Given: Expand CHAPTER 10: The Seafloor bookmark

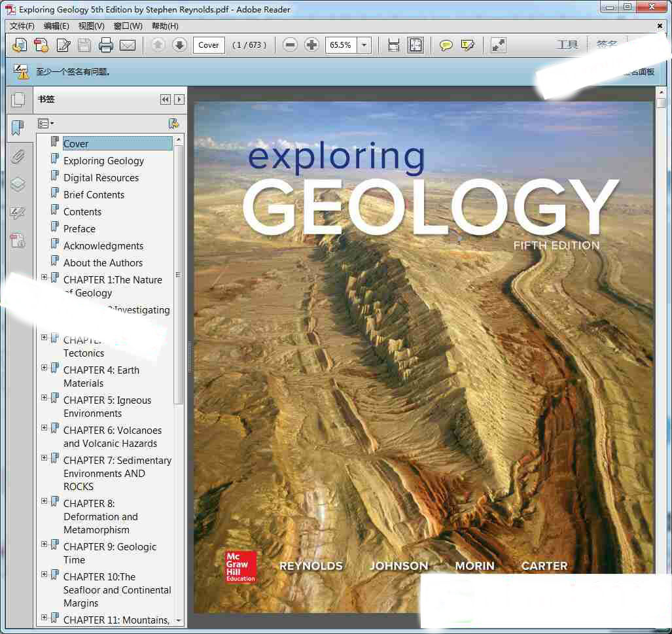Looking at the screenshot, I should 44,574.
